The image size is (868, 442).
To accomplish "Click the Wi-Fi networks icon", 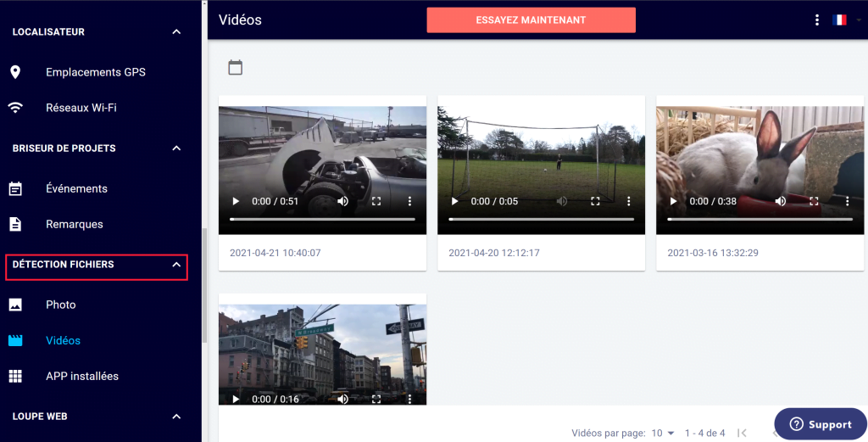I will [15, 108].
